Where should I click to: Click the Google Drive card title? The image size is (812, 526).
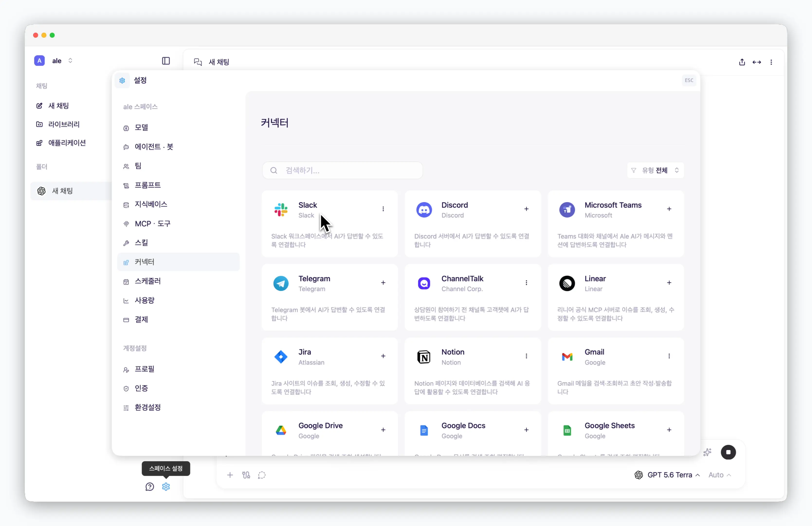tap(320, 426)
